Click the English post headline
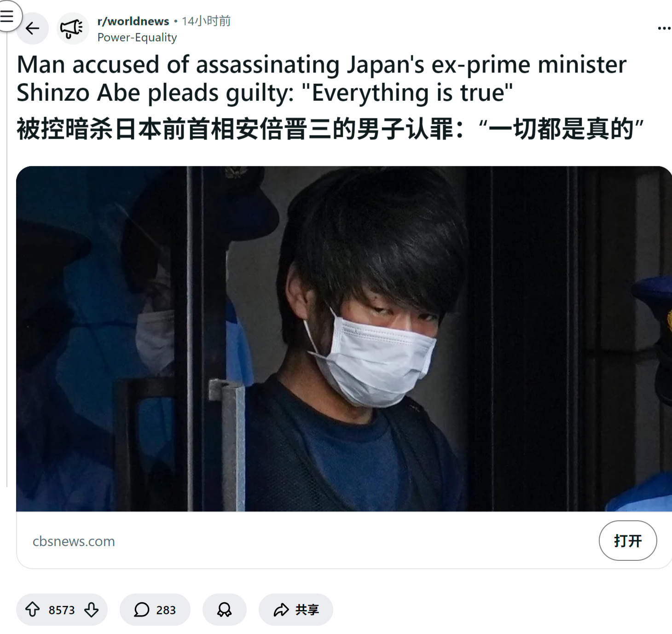This screenshot has width=672, height=634. click(x=322, y=78)
